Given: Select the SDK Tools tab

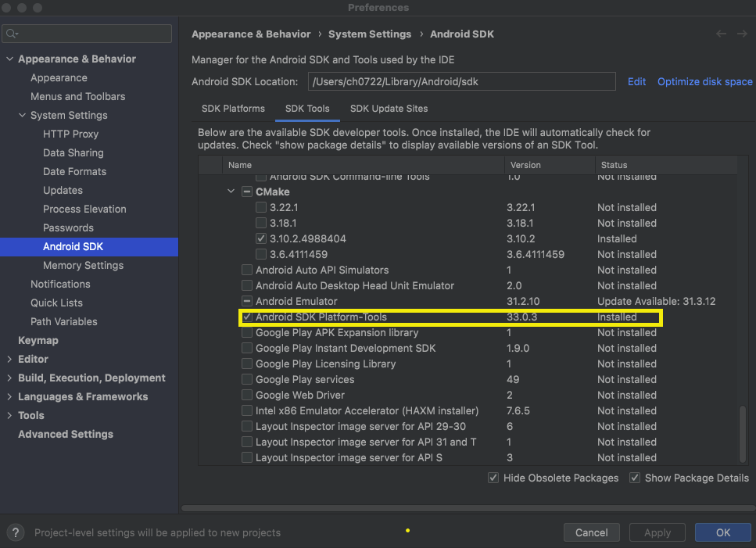Looking at the screenshot, I should coord(307,109).
